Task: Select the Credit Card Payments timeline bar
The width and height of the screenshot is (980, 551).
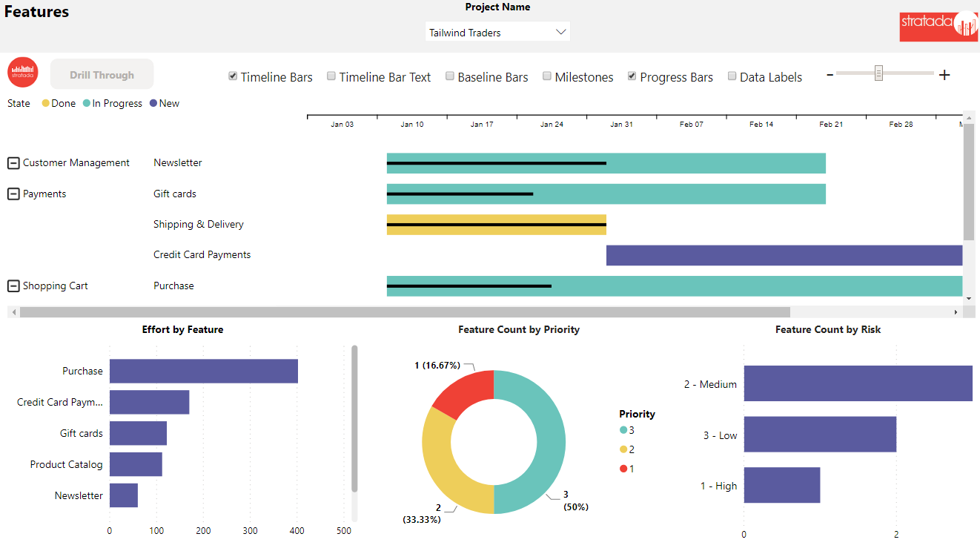Action: coord(784,255)
